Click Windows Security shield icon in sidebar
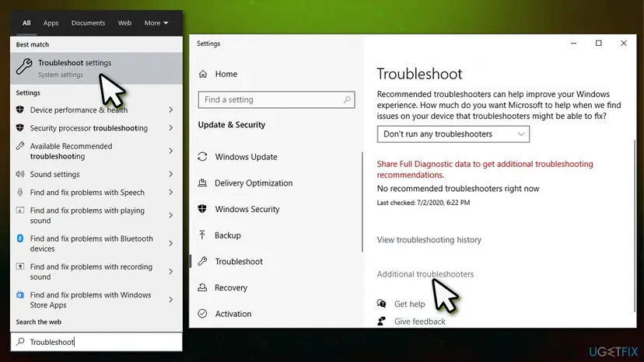 [x=202, y=209]
